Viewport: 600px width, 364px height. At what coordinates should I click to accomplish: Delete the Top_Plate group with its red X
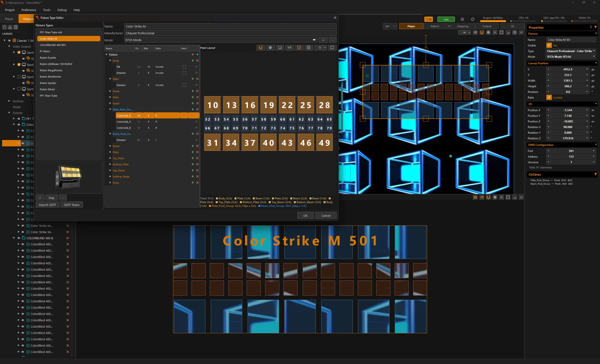(197, 158)
